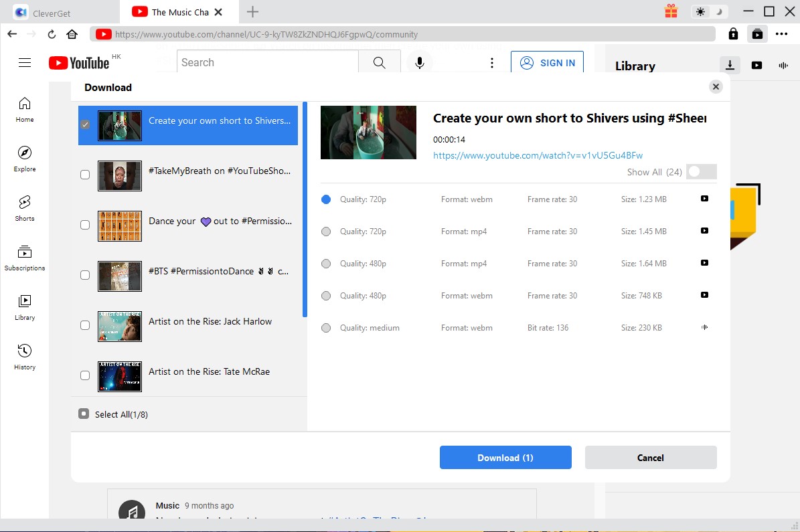The width and height of the screenshot is (800, 532).
Task: Click the Artist on the Rise: Jack Harlow thumbnail
Action: (x=120, y=327)
